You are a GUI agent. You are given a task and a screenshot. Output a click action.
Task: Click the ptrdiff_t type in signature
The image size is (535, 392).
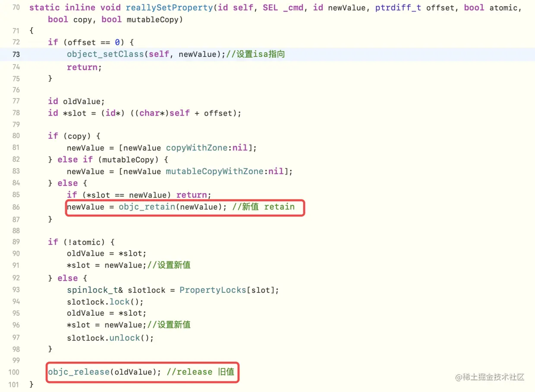(398, 8)
